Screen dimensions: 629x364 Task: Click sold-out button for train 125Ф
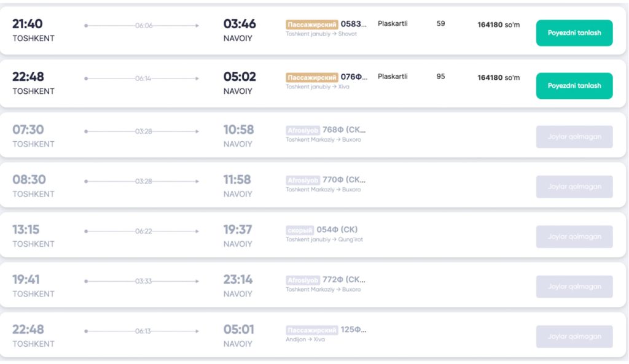[x=574, y=336]
